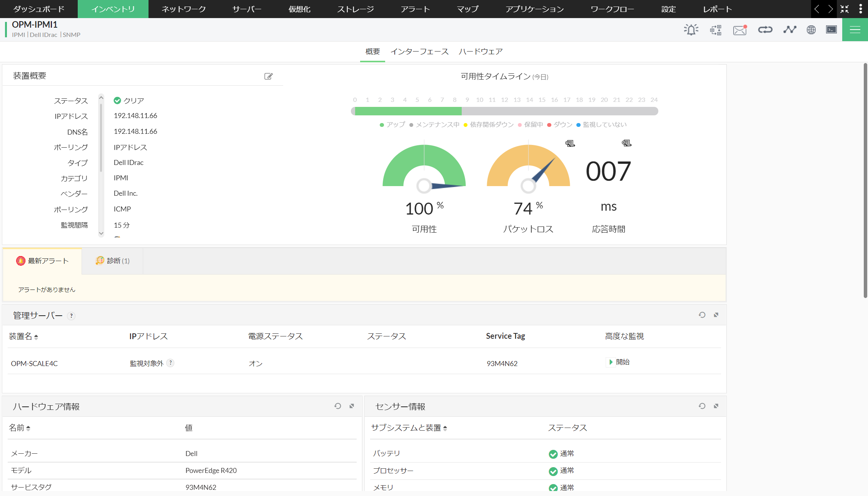The height and width of the screenshot is (496, 868).
Task: Refresh the ハードウェア情報 panel
Action: [338, 406]
